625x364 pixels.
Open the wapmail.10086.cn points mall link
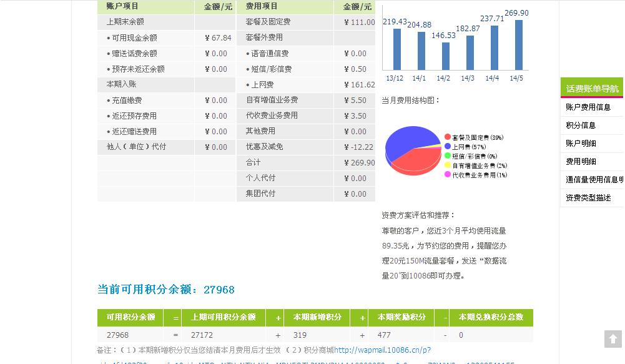coord(382,350)
